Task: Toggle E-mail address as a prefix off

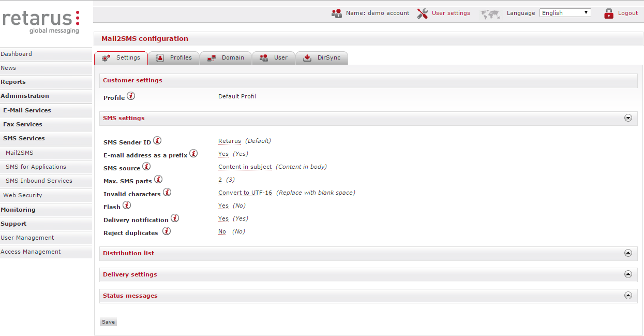Action: coord(223,153)
